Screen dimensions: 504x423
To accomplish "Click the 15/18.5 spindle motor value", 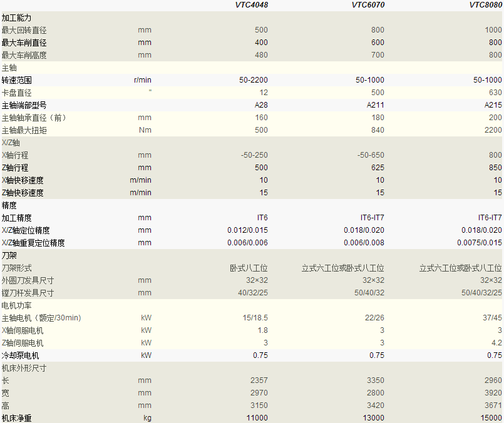I will [255, 318].
